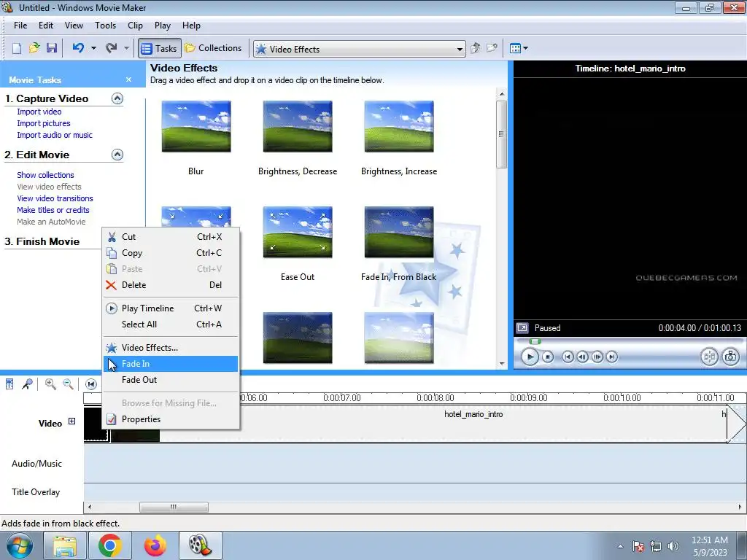The image size is (747, 560).
Task: Open the View menu
Action: (x=74, y=26)
